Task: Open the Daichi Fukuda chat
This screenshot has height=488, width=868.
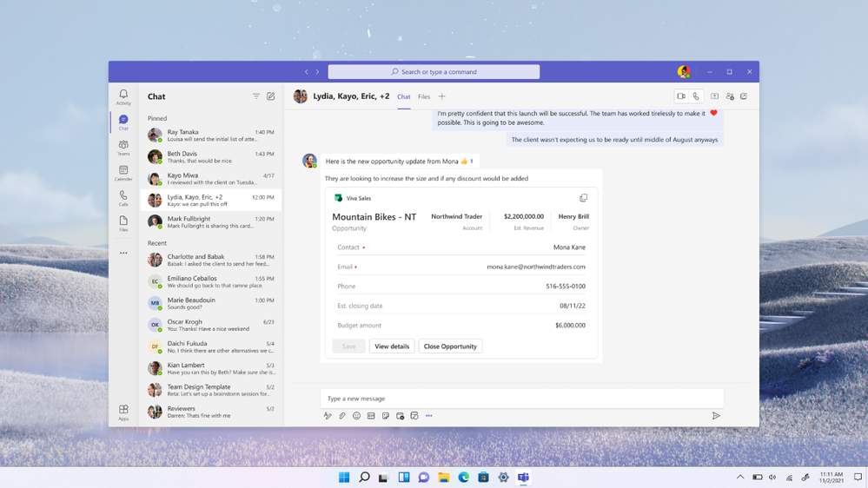Action: click(211, 346)
